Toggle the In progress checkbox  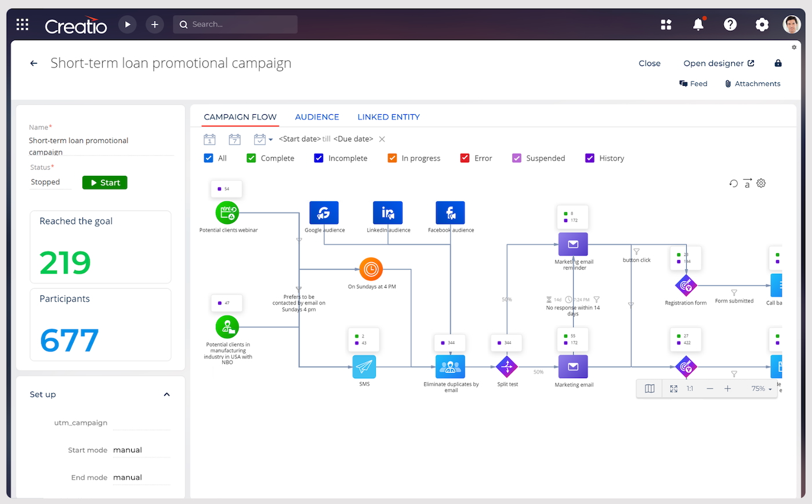click(392, 158)
